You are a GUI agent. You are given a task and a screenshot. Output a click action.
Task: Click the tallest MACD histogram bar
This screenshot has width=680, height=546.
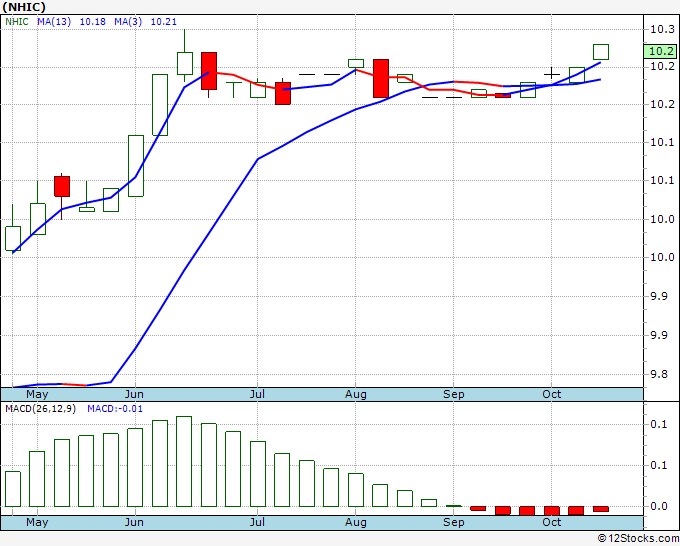[x=184, y=461]
